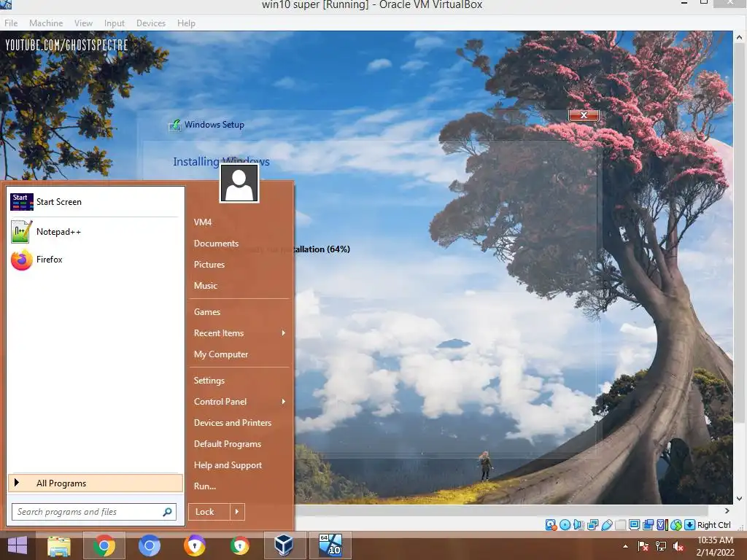This screenshot has width=747, height=560.
Task: Click the Windows Start button on the taskbar
Action: [18, 545]
